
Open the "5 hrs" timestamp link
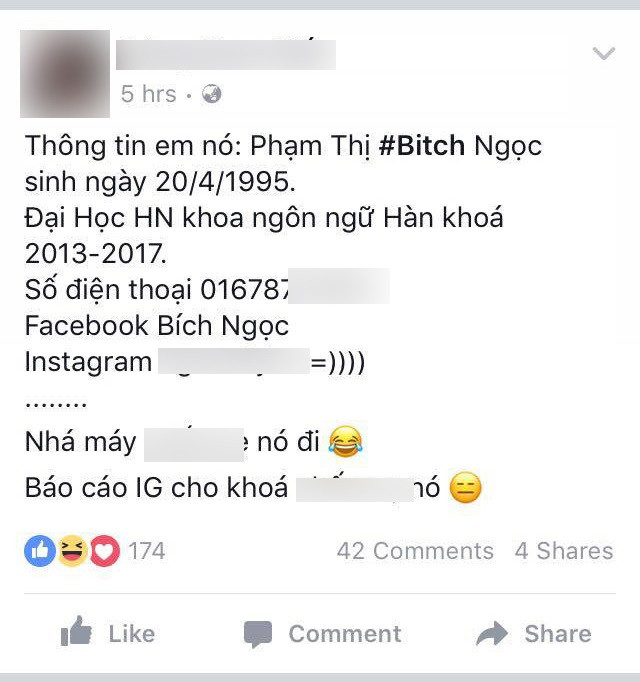coord(148,94)
